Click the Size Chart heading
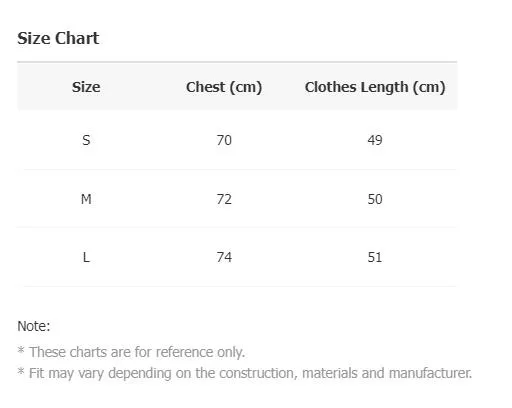 click(x=58, y=38)
